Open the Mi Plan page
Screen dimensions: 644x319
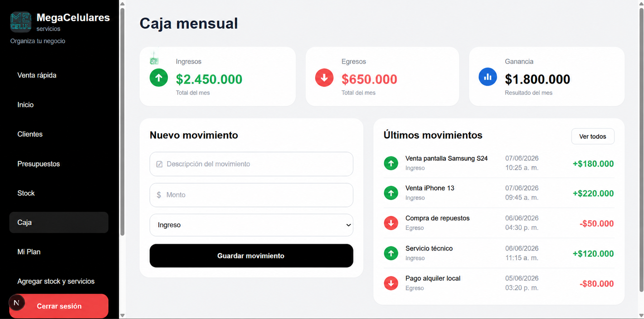click(29, 252)
